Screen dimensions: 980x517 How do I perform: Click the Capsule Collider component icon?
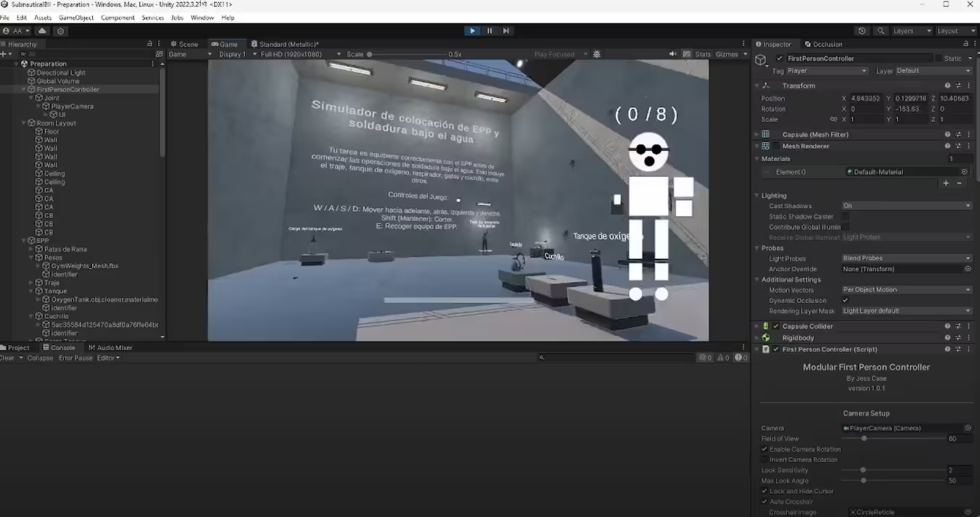[765, 326]
